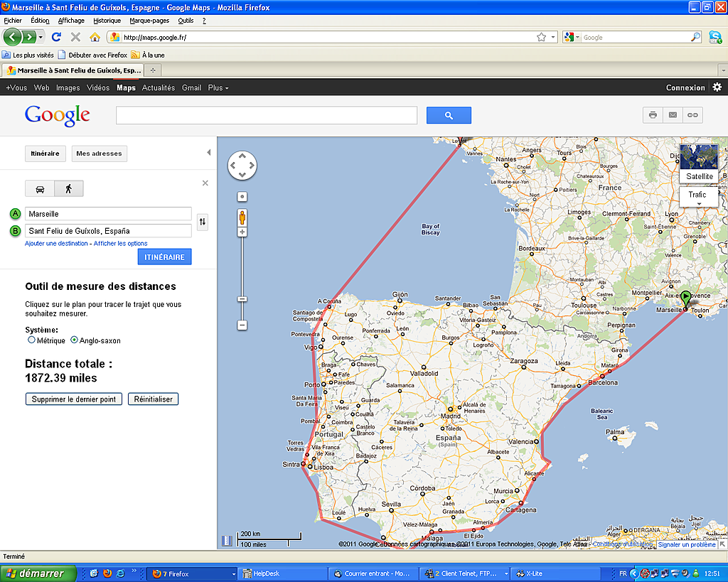728x582 pixels.
Task: Pan the map down using the compass arrow
Action: click(x=242, y=175)
